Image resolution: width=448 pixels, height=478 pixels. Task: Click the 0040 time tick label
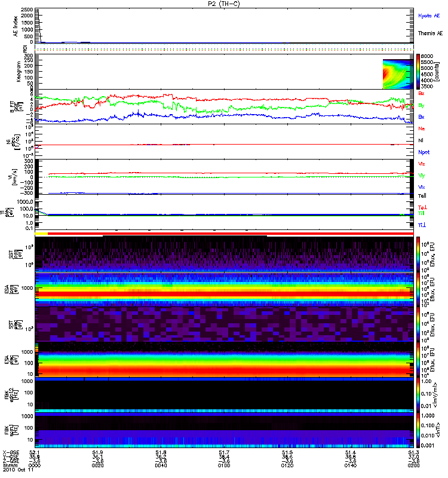pos(161,465)
